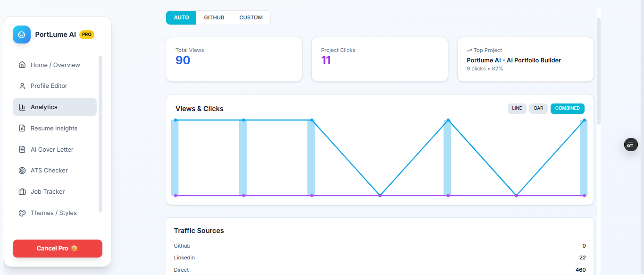Select the AUTO source tab
This screenshot has height=275, width=644.
[181, 17]
